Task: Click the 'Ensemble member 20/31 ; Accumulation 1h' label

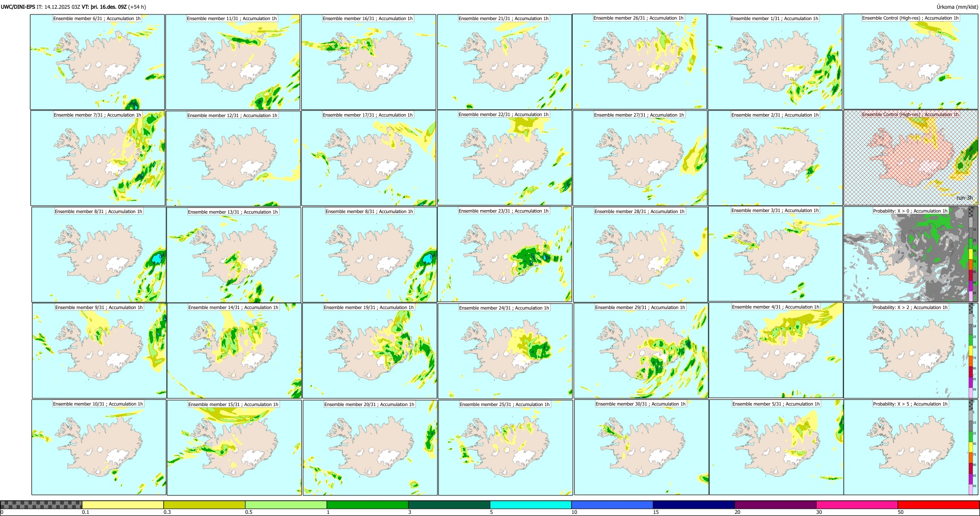Action: (369, 405)
